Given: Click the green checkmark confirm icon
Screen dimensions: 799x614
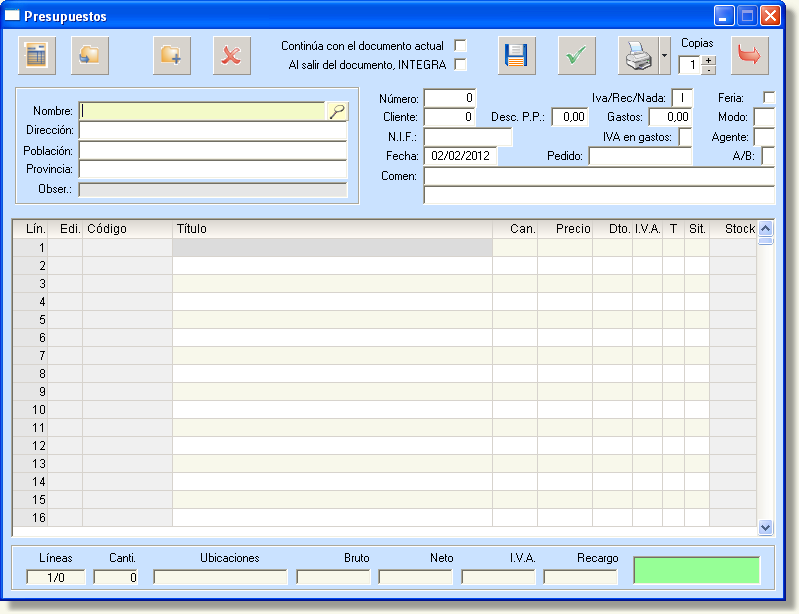Looking at the screenshot, I should click(576, 56).
